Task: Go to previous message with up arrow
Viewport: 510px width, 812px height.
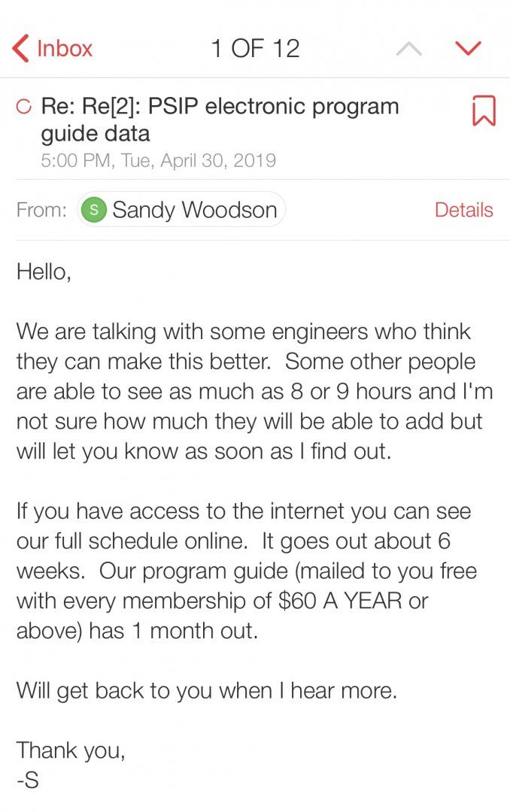Action: click(409, 49)
